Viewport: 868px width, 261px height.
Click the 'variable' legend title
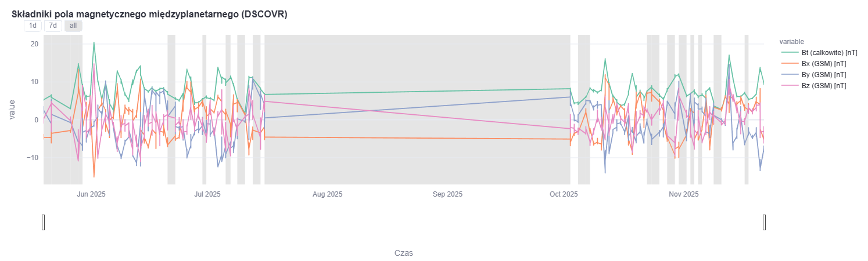[791, 42]
